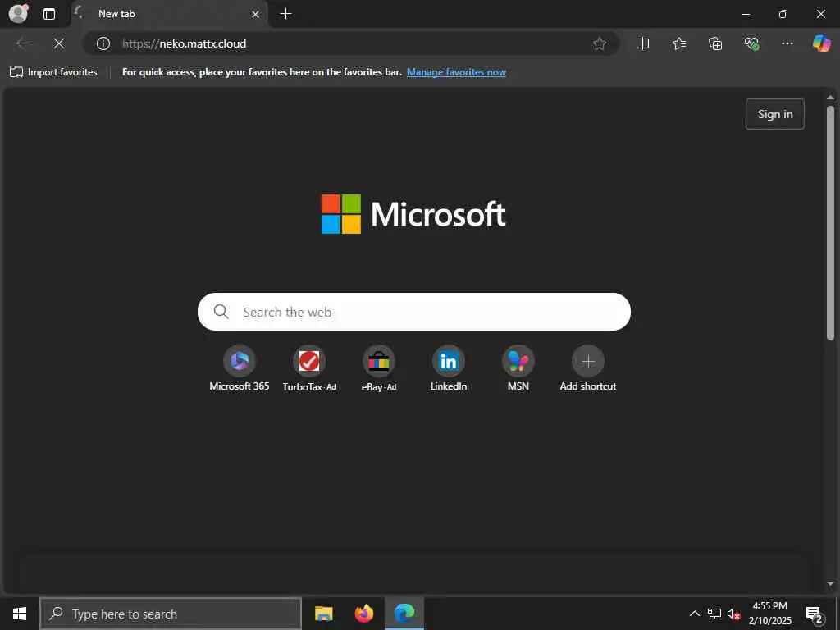840x630 pixels.
Task: Restore down the Edge window
Action: [x=783, y=14]
